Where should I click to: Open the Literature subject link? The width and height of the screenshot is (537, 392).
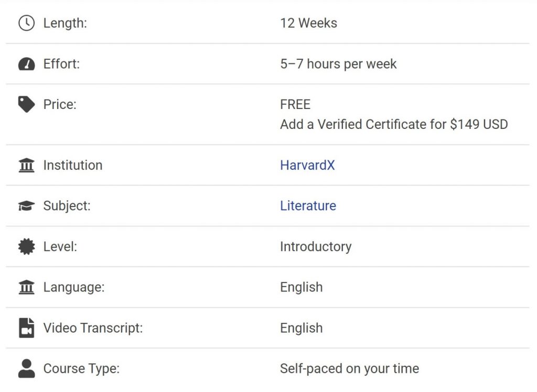(x=308, y=206)
